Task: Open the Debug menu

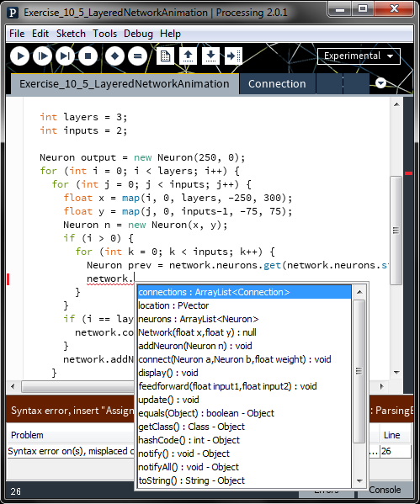Action: pos(138,34)
